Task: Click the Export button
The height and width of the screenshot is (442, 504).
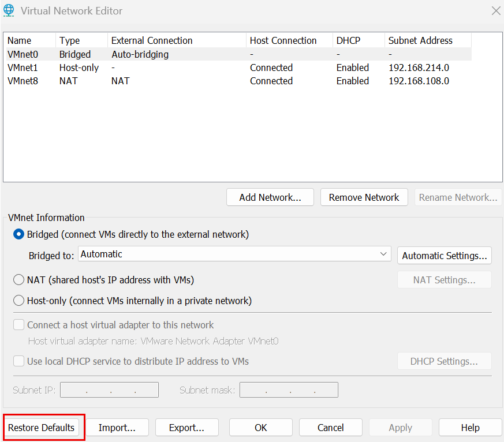Action: [186, 428]
